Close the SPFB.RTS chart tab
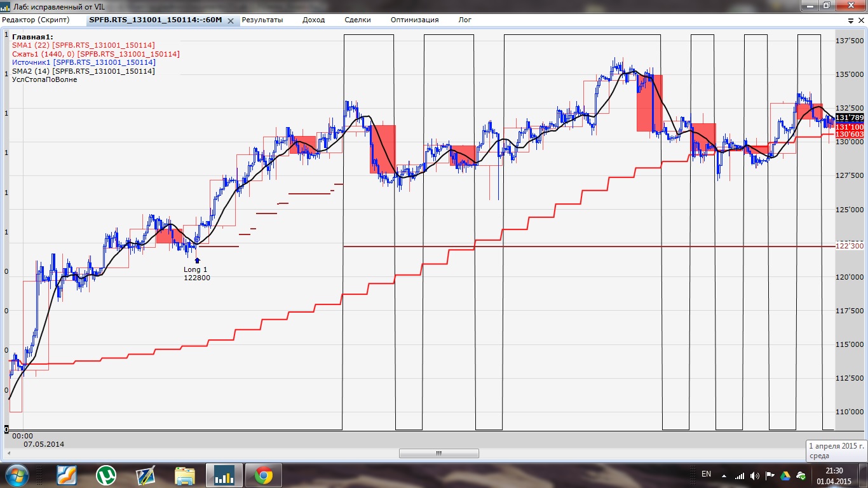Image resolution: width=868 pixels, height=488 pixels. coord(231,20)
